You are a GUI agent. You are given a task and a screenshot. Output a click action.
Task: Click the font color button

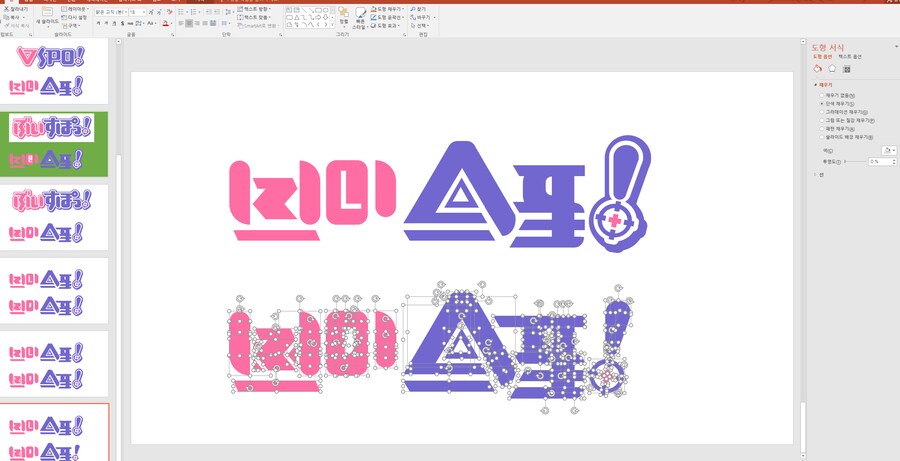(165, 24)
